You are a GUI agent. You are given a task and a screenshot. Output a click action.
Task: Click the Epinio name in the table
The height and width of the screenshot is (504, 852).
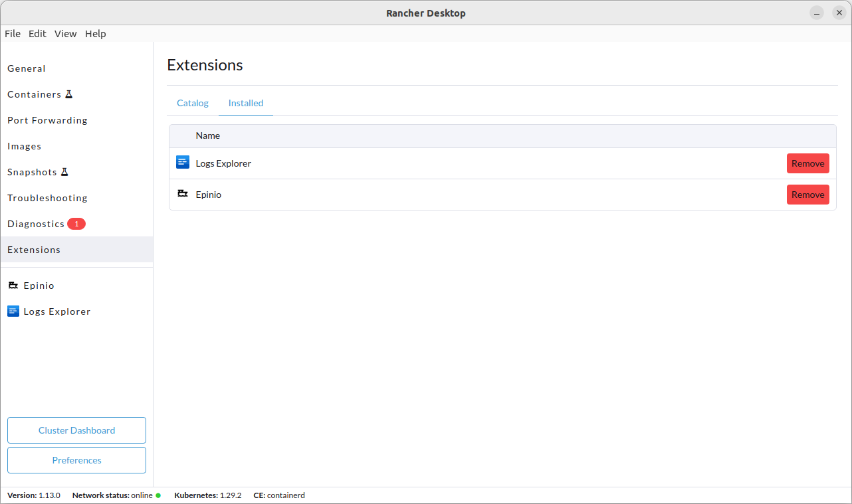click(x=209, y=195)
